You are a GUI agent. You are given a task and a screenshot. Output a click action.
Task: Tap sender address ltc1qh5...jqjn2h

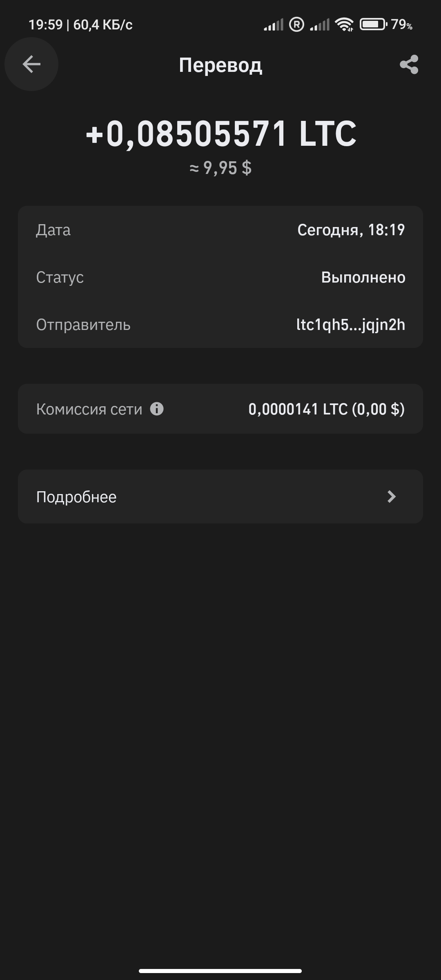click(x=351, y=325)
